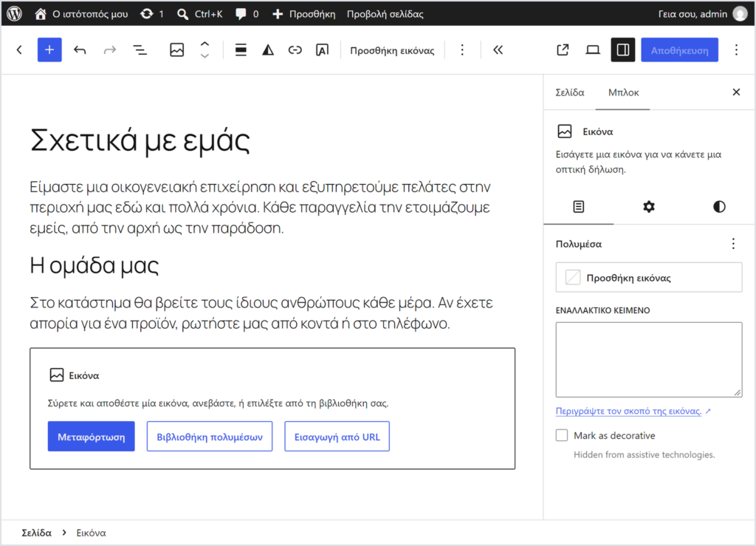
Task: Open the Πολυμέσα panel options menu
Action: pos(733,244)
